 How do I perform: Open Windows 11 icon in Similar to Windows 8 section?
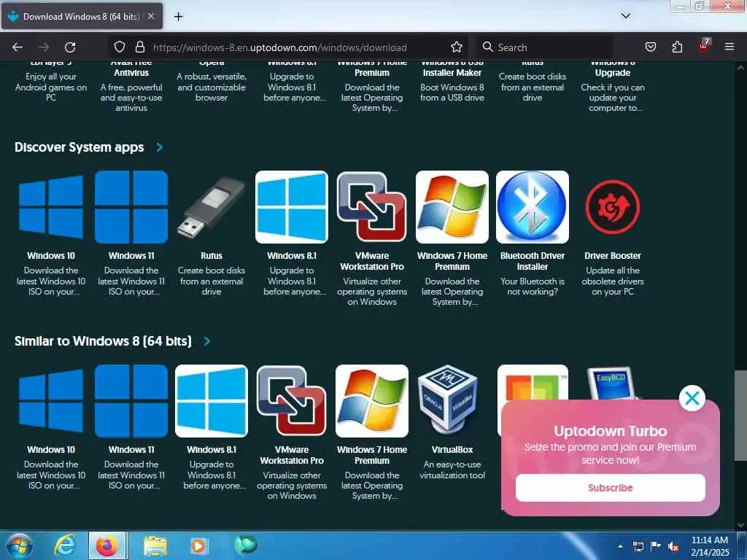pos(131,401)
